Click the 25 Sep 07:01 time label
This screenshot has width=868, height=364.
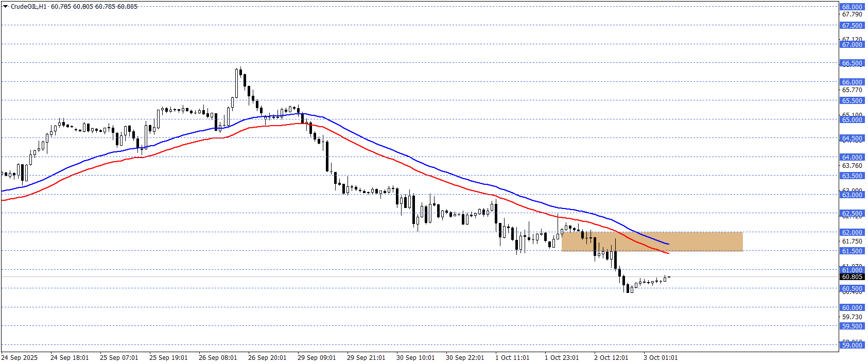(119, 358)
